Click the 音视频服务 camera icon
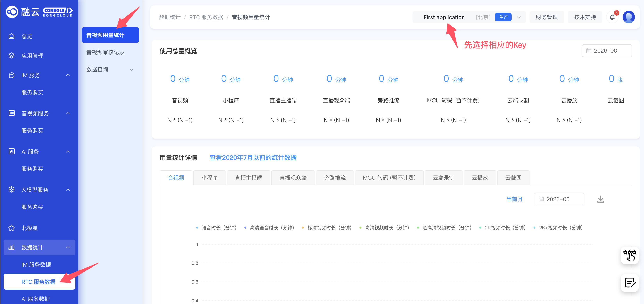 point(12,113)
